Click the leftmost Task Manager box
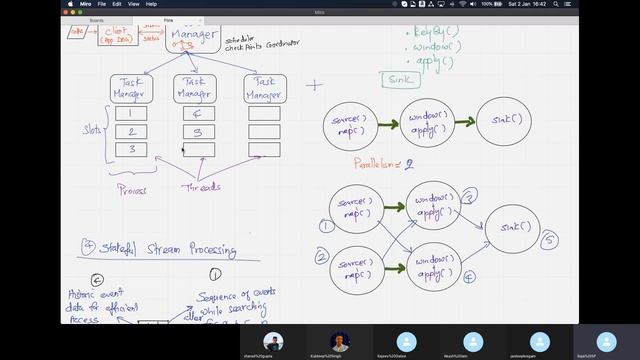Viewport: 640px width, 360px height. point(131,89)
